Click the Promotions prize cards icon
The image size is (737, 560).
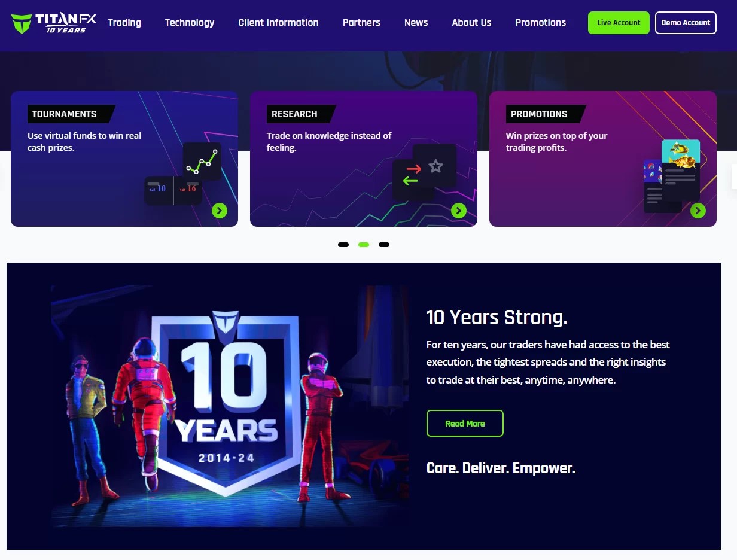[672, 176]
